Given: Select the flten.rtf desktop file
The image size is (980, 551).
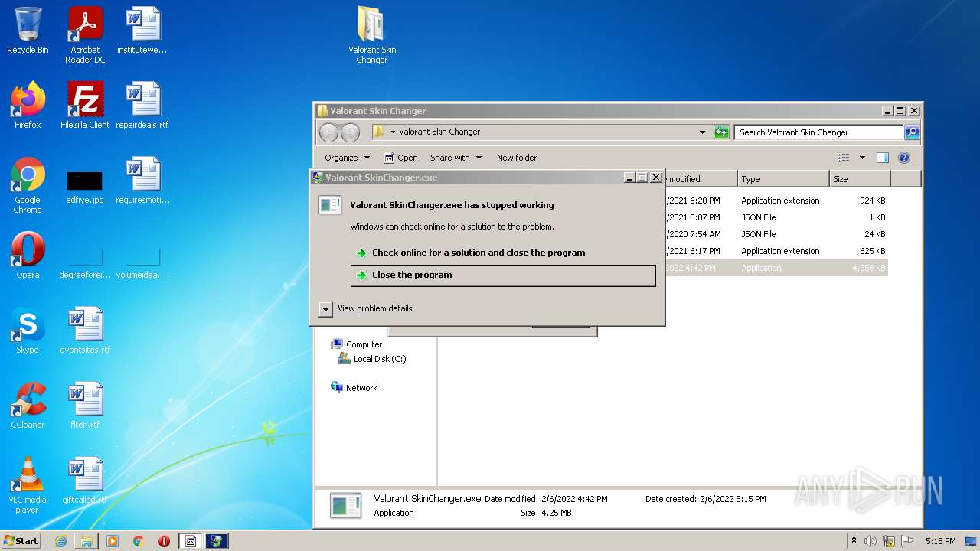Looking at the screenshot, I should pyautogui.click(x=85, y=405).
